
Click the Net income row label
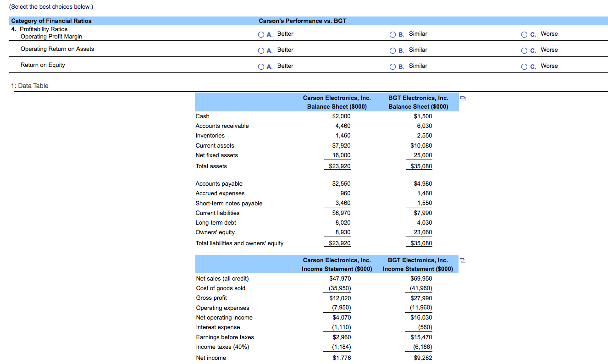point(211,358)
